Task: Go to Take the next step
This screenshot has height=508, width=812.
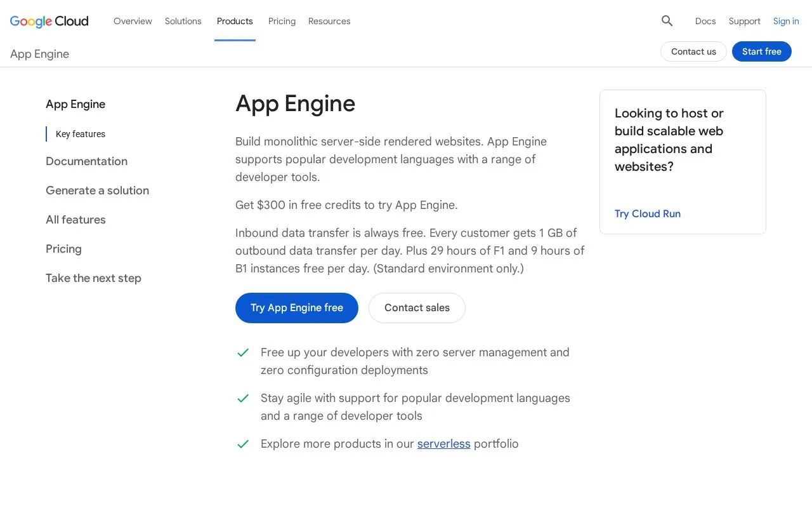Action: pos(93,278)
